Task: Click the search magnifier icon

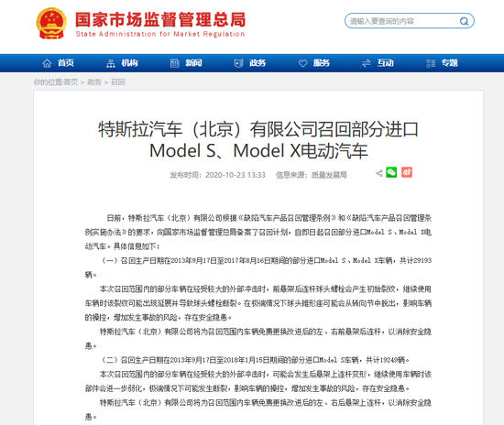Action: click(464, 21)
